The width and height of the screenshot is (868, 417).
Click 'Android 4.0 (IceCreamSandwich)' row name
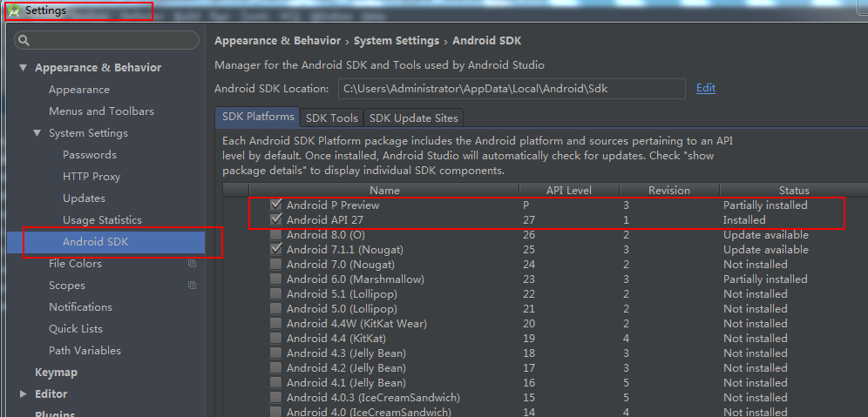click(x=369, y=412)
